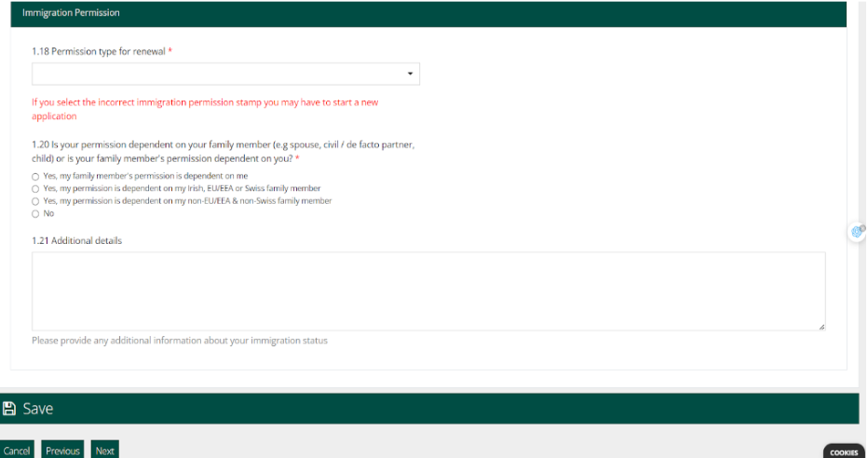Click the Immigration Permission section header
This screenshot has width=868, height=458.
tap(71, 13)
